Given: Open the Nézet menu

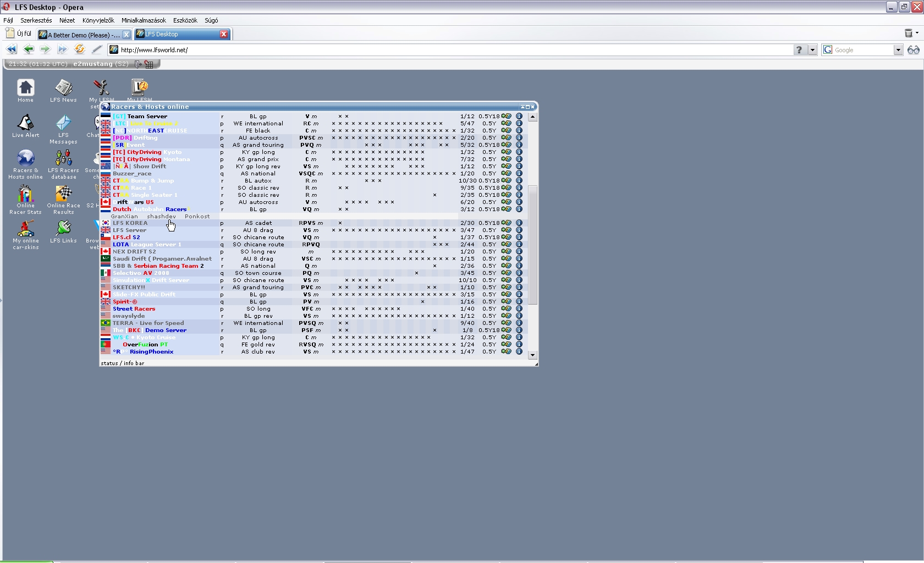Looking at the screenshot, I should coord(67,20).
